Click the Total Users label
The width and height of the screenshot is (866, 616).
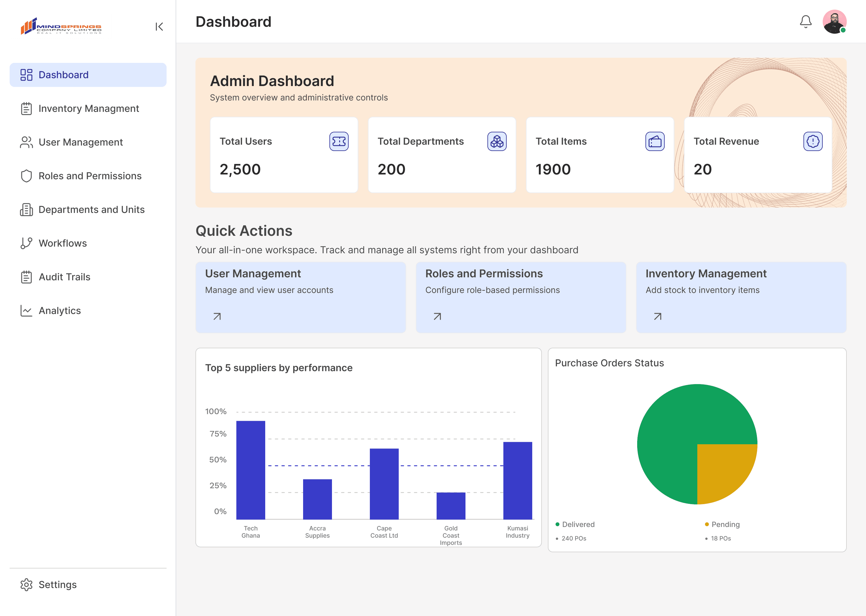pos(246,141)
